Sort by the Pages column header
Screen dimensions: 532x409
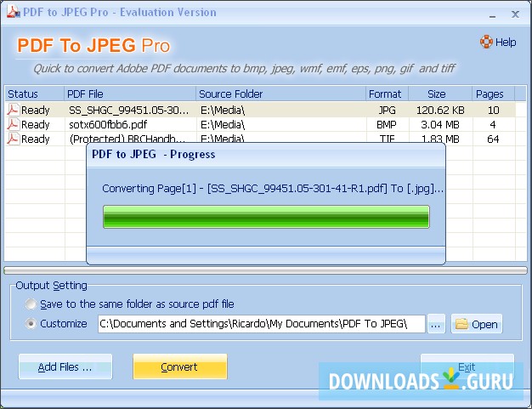click(x=493, y=94)
